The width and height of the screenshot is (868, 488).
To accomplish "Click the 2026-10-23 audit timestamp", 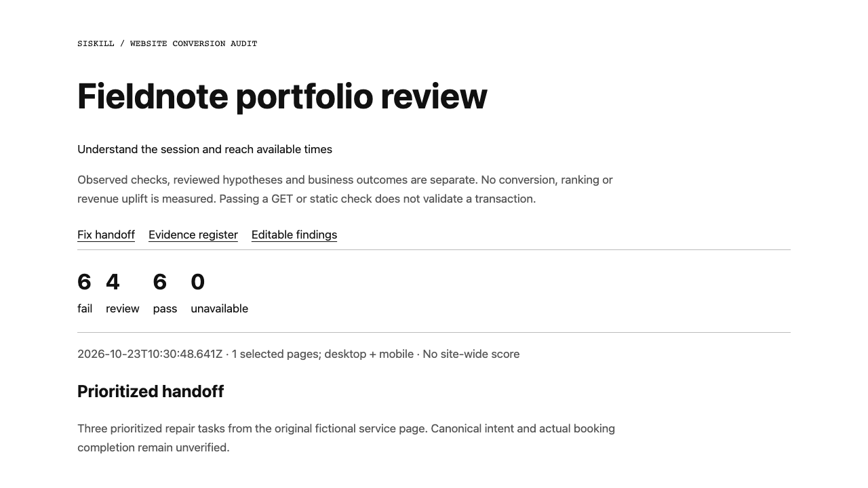I will pyautogui.click(x=150, y=354).
